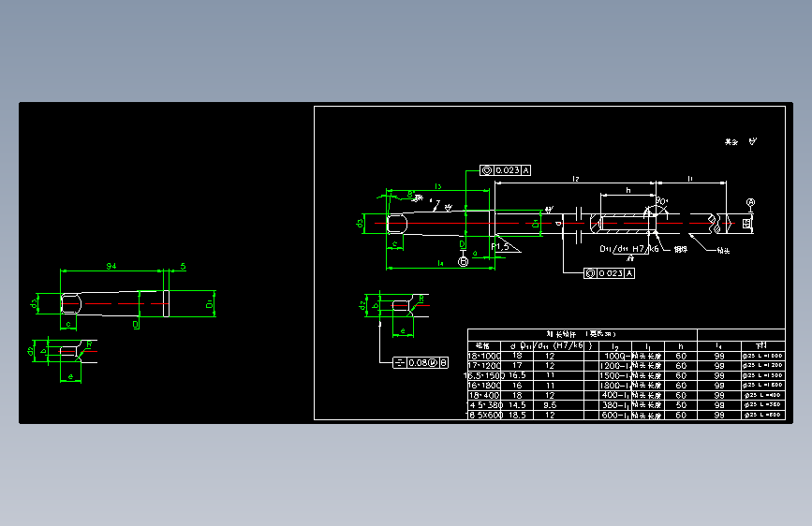Click the l1 dimension label above the shaft
The width and height of the screenshot is (812, 526).
click(690, 179)
